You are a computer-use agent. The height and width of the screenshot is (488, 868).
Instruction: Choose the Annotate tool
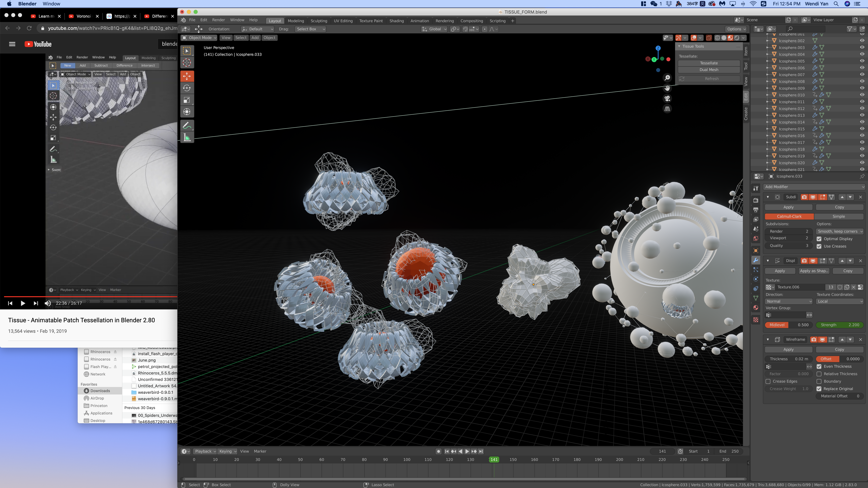(x=187, y=126)
